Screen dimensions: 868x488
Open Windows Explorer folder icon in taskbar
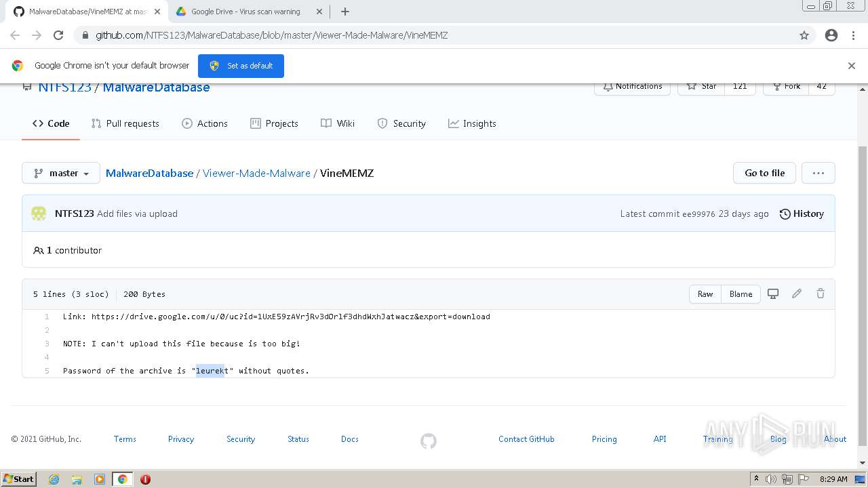tap(77, 479)
